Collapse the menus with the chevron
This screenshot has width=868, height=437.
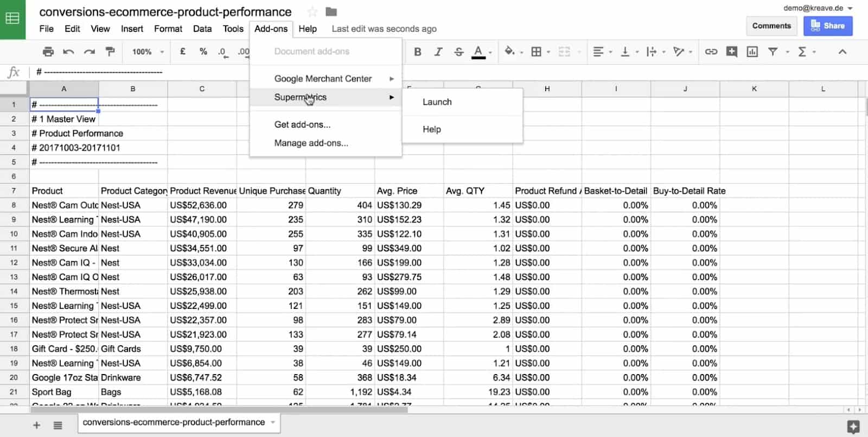[843, 52]
